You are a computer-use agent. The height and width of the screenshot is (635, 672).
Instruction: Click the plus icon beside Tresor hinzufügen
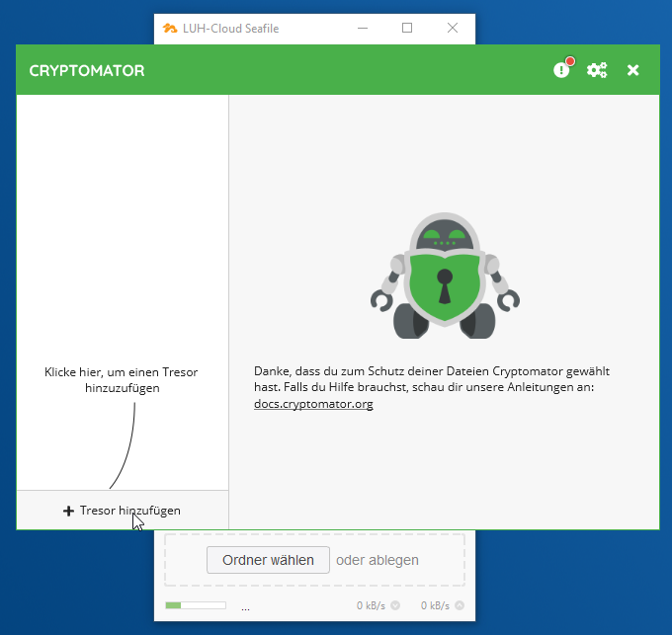tap(68, 511)
